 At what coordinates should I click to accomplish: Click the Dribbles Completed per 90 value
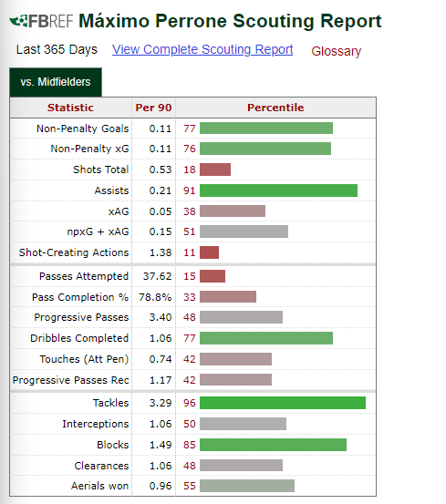click(x=161, y=338)
